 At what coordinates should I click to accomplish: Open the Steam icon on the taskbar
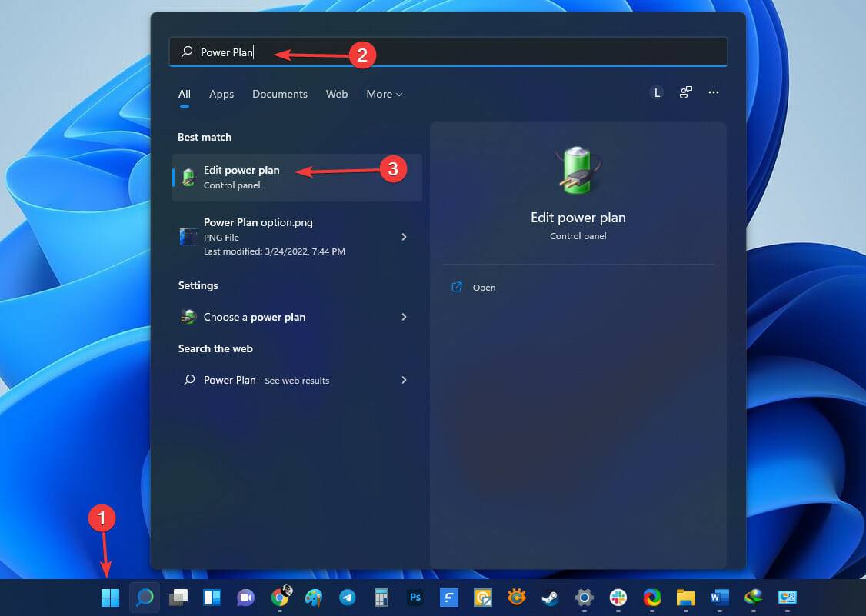(x=549, y=597)
